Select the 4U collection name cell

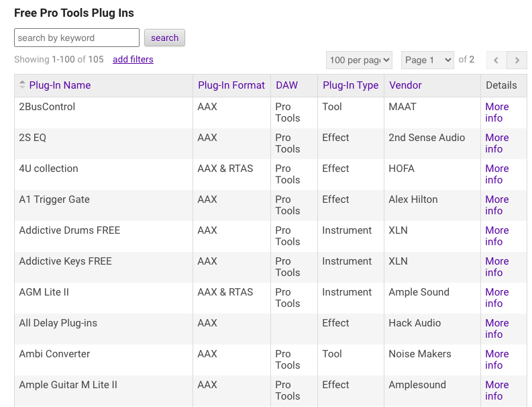(x=103, y=175)
